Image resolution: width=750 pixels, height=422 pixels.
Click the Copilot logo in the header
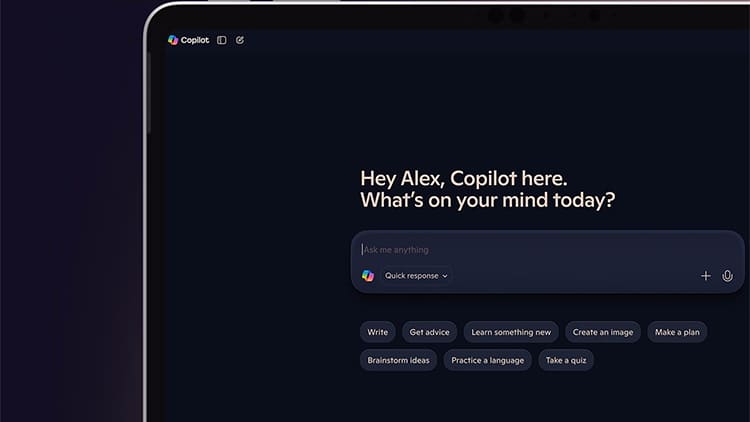(x=173, y=40)
